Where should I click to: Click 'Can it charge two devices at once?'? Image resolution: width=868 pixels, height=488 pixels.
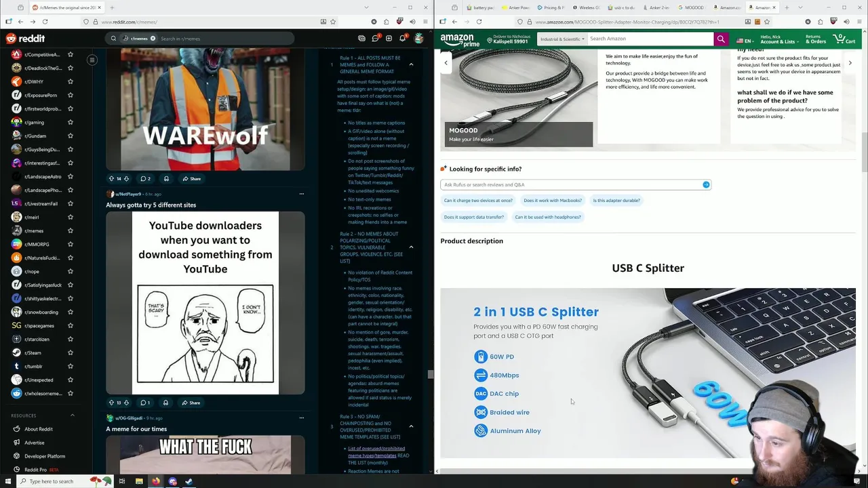coord(478,201)
